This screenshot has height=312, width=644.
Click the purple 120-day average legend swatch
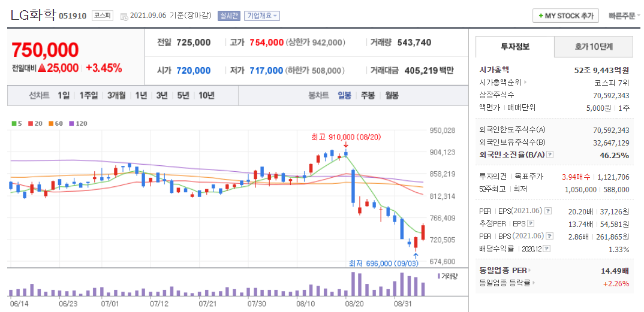71,123
